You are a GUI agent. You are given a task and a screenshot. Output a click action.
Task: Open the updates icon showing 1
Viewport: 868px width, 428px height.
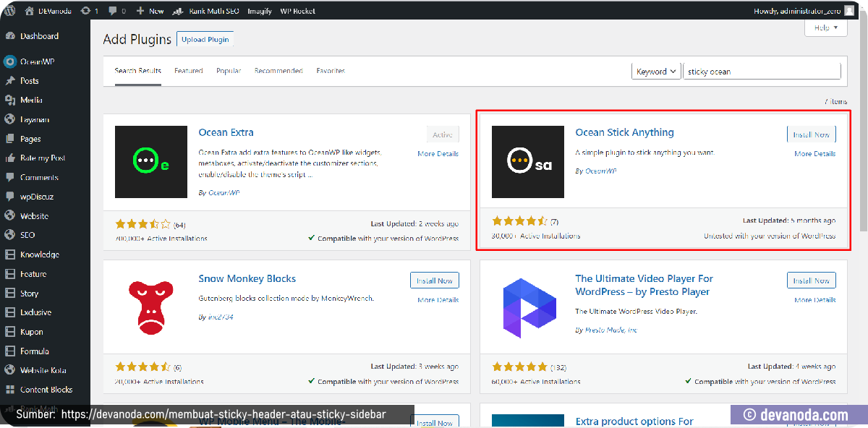86,11
